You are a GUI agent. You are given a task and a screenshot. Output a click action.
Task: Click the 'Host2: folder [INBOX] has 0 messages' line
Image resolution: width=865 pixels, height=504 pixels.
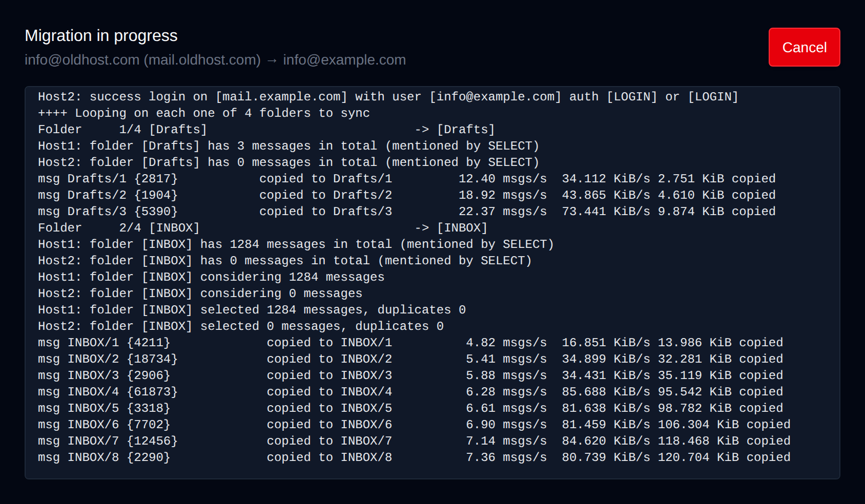[285, 261]
